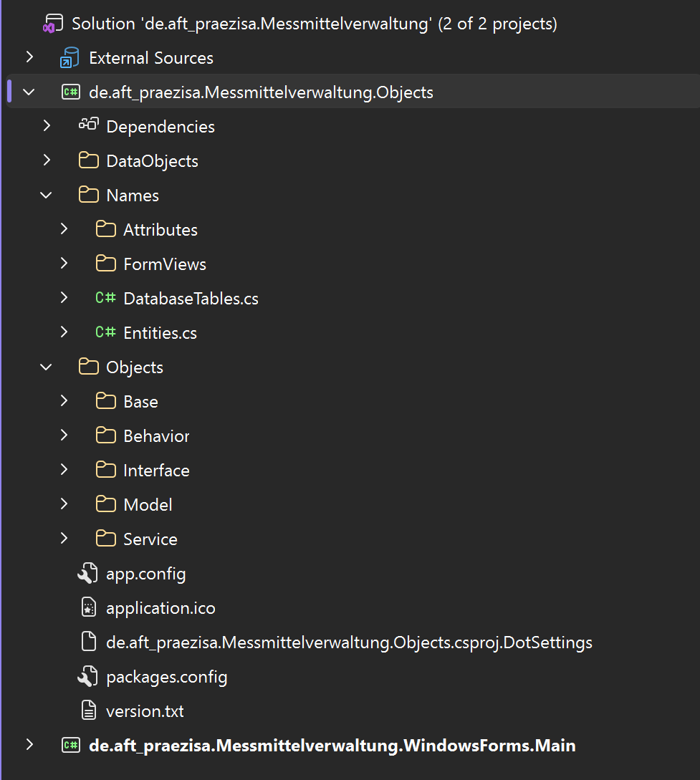
Task: Select the Objects folder name
Action: coord(134,367)
